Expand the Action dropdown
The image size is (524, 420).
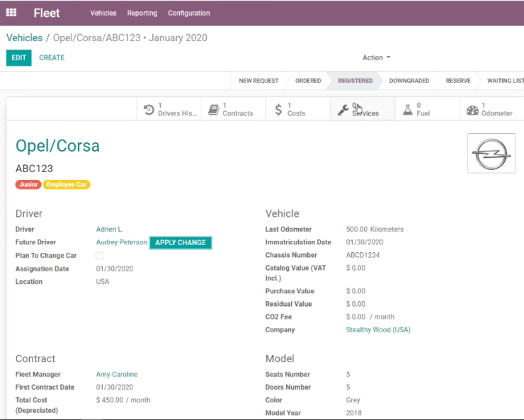tap(376, 57)
